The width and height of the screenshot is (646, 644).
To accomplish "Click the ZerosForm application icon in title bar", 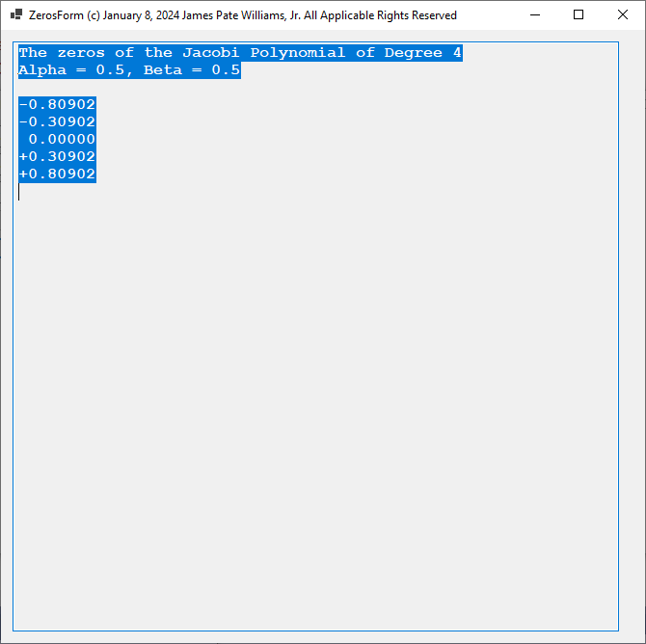I will point(15,15).
